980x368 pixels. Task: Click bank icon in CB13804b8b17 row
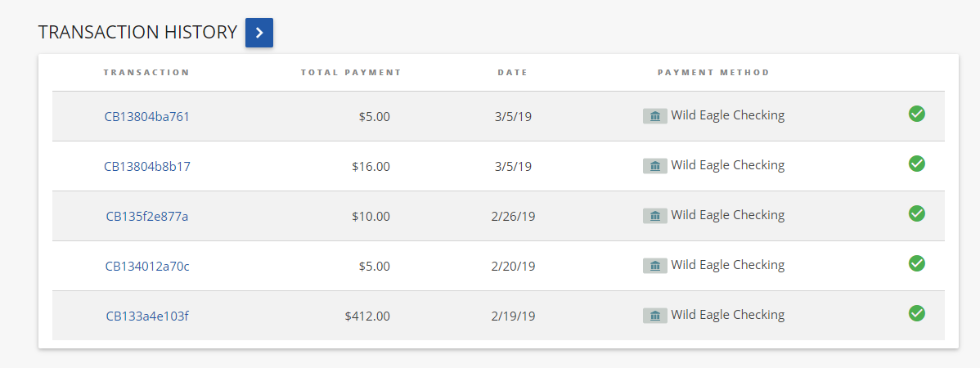(654, 166)
